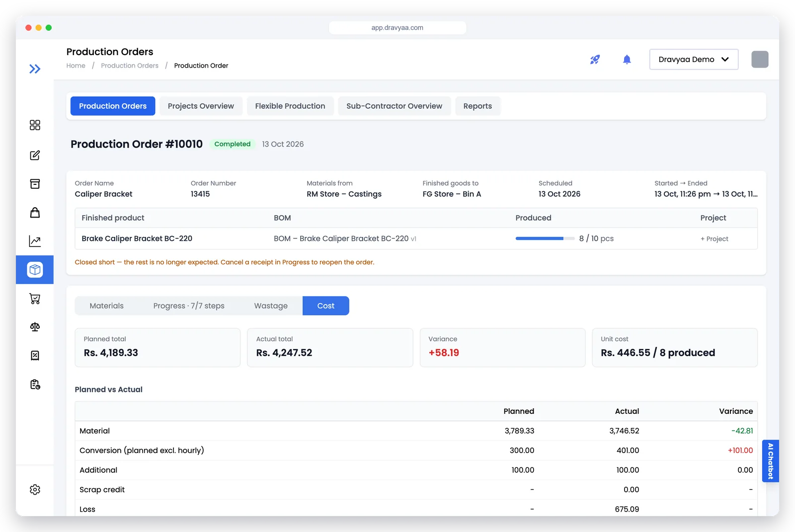The width and height of the screenshot is (795, 532).
Task: Click the 8 / 10 pcs progress bar
Action: click(x=545, y=238)
